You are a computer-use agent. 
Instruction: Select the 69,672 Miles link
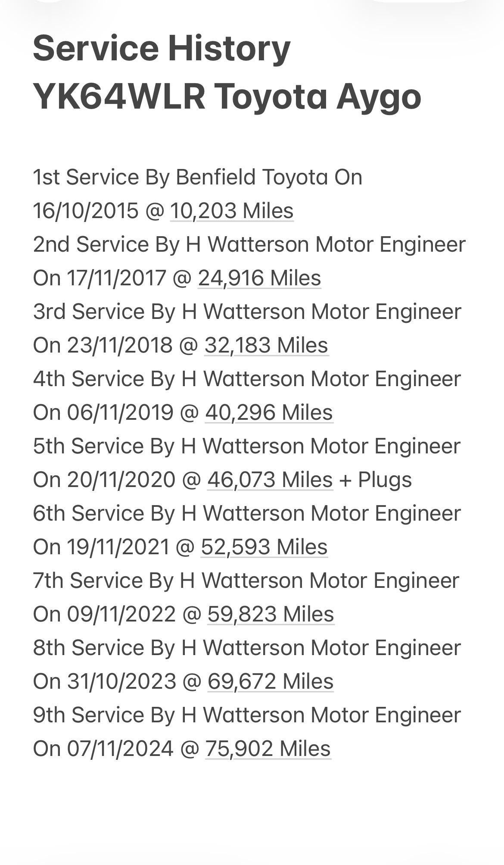point(271,681)
